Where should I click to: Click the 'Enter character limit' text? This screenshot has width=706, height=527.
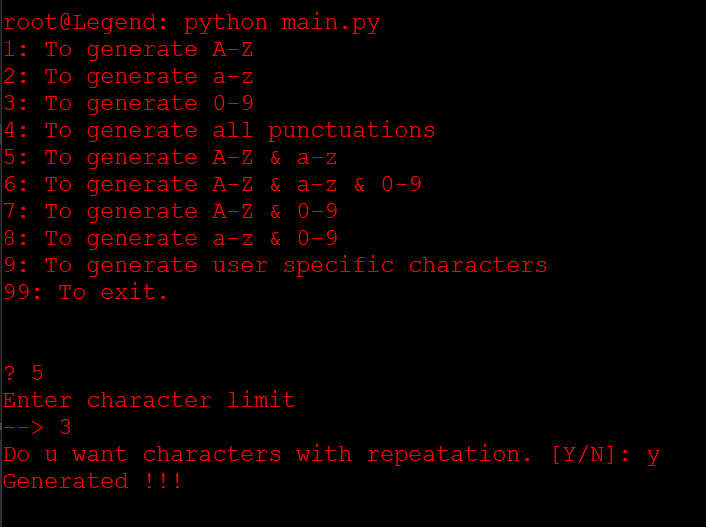[x=149, y=400]
